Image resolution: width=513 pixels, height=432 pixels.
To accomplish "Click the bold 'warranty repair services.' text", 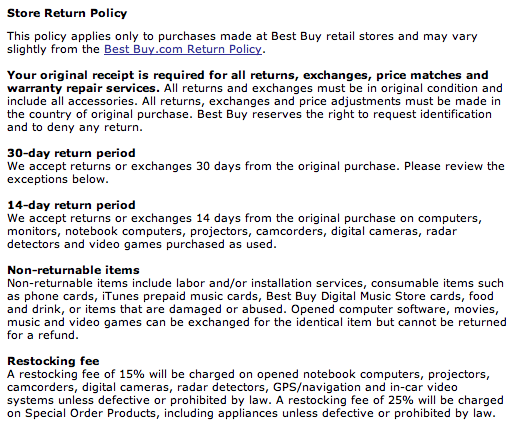I will (x=83, y=88).
